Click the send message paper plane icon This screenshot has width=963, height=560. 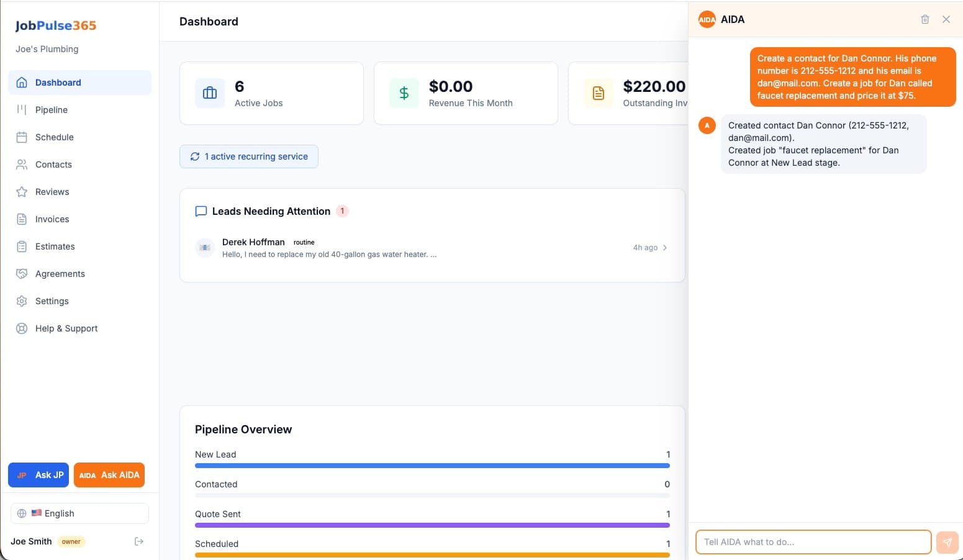pyautogui.click(x=947, y=542)
